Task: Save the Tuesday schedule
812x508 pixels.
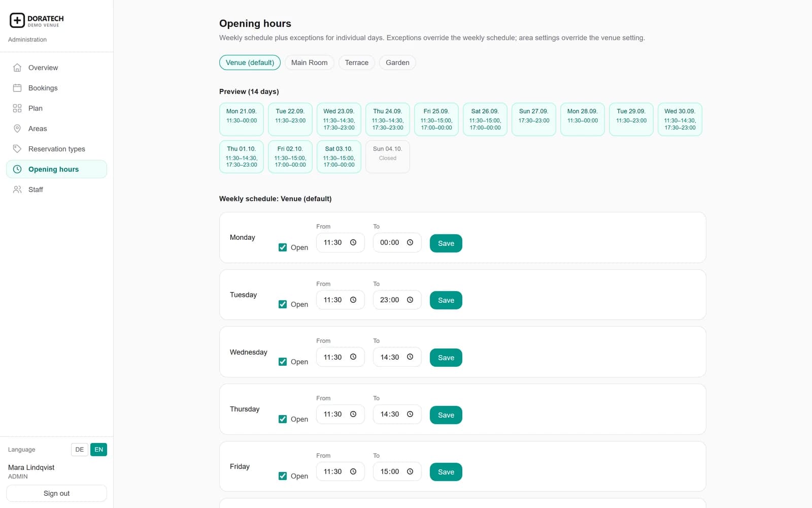Action: pos(446,300)
